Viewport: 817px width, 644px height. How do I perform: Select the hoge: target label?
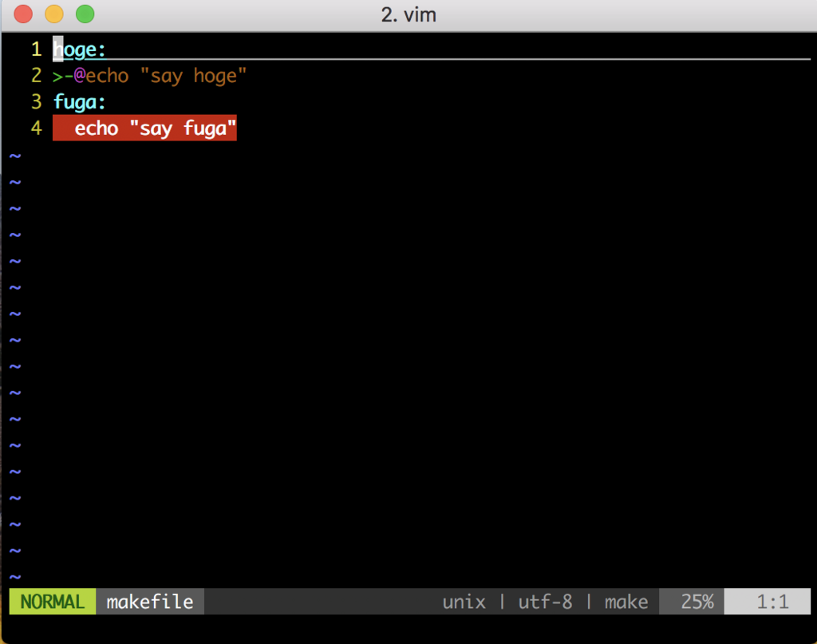(x=79, y=49)
